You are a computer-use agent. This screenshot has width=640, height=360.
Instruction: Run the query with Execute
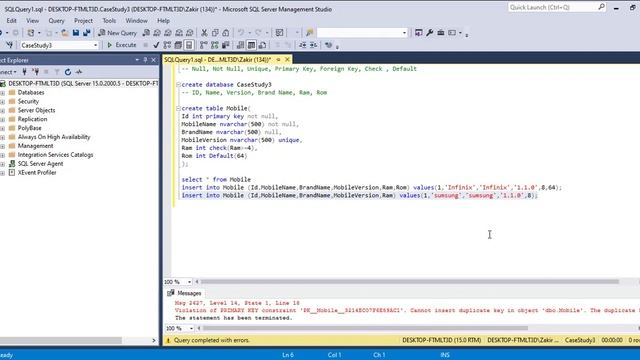[121, 45]
